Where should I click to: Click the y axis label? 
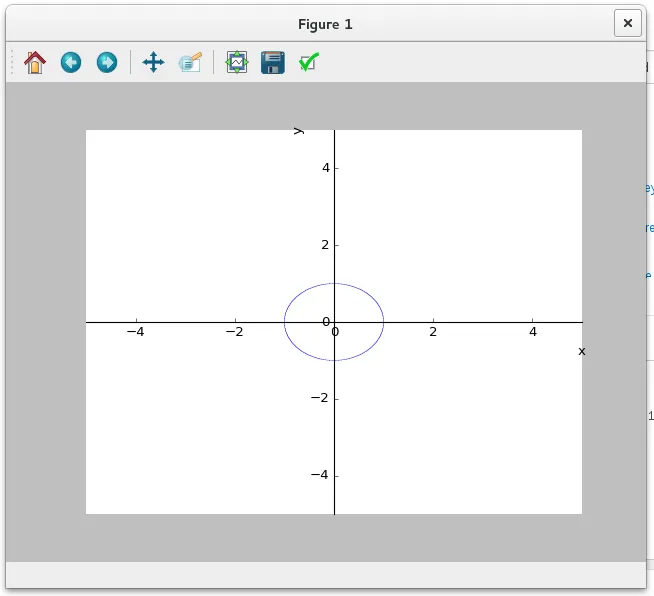point(299,131)
